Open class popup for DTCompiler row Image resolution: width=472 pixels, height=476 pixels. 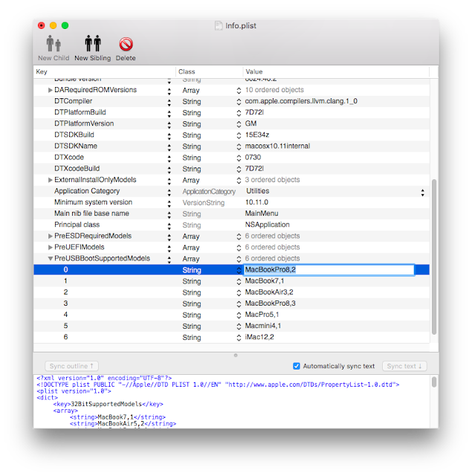[239, 102]
